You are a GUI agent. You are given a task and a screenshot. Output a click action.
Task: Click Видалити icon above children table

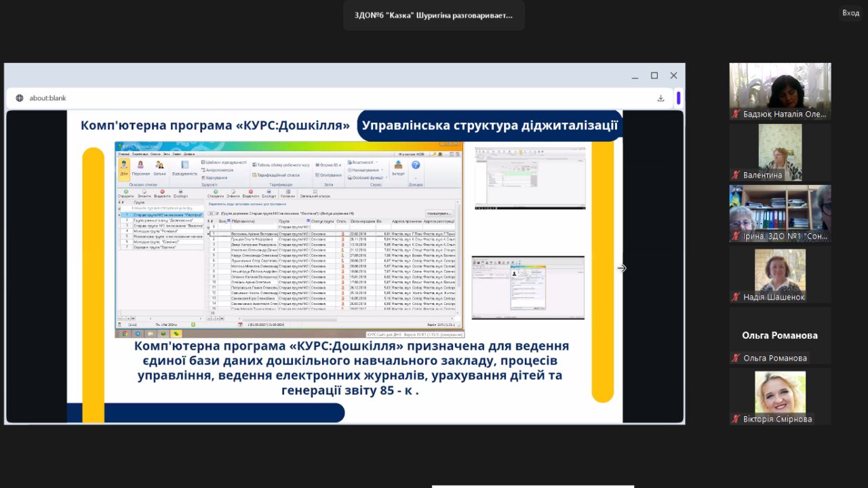click(x=251, y=192)
